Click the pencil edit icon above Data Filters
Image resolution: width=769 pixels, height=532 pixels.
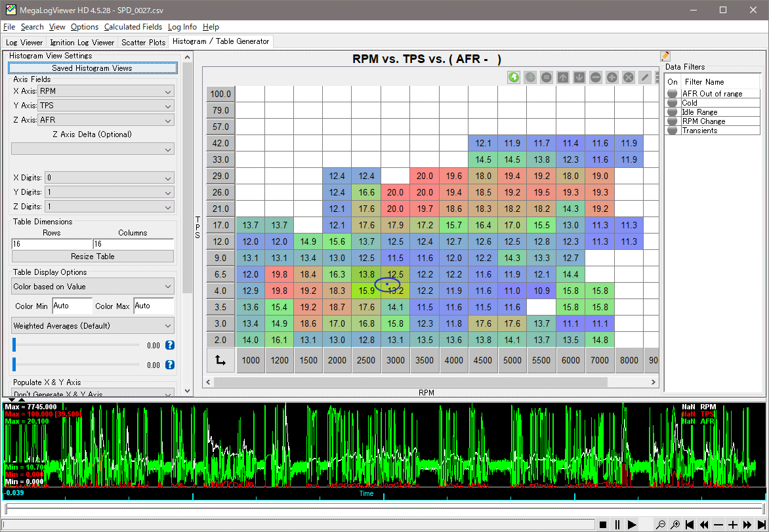[665, 56]
